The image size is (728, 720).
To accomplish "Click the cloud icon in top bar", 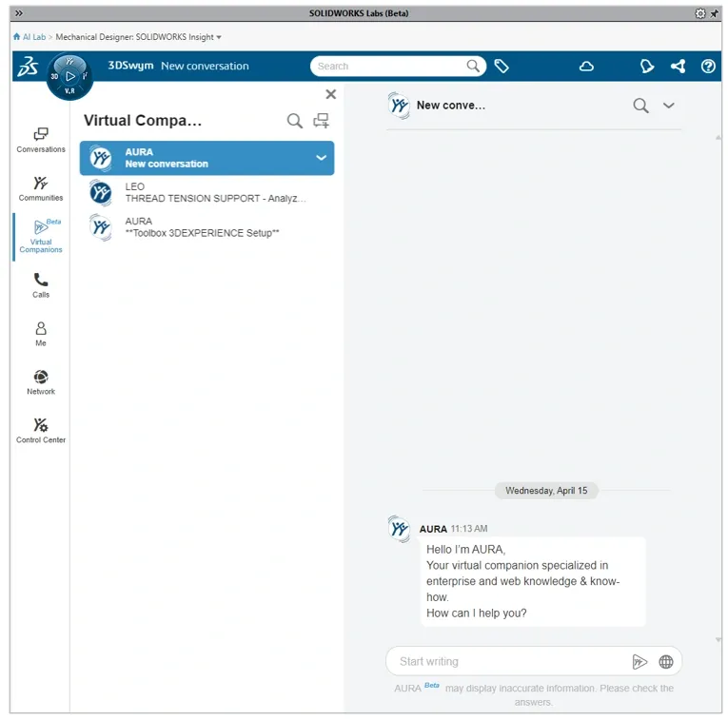I will [x=586, y=67].
